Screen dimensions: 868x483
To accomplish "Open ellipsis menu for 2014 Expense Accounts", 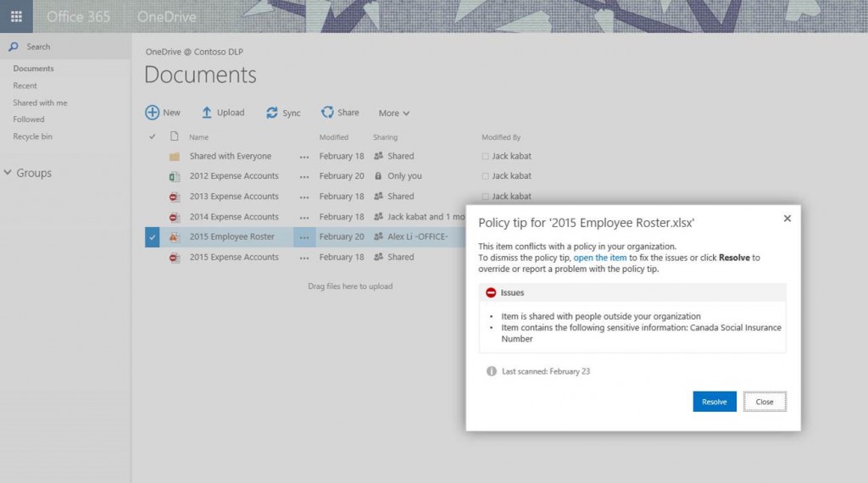I will 304,218.
